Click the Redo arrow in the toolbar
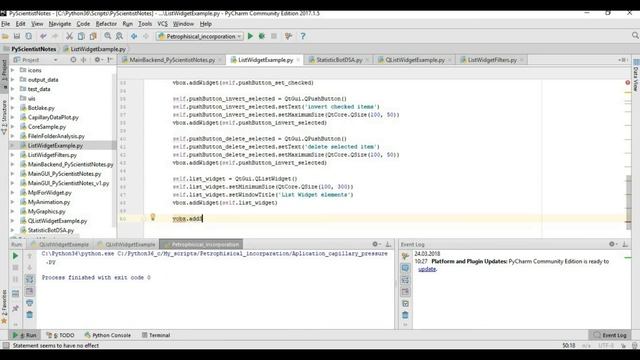This screenshot has width=640, height=360. (x=55, y=36)
